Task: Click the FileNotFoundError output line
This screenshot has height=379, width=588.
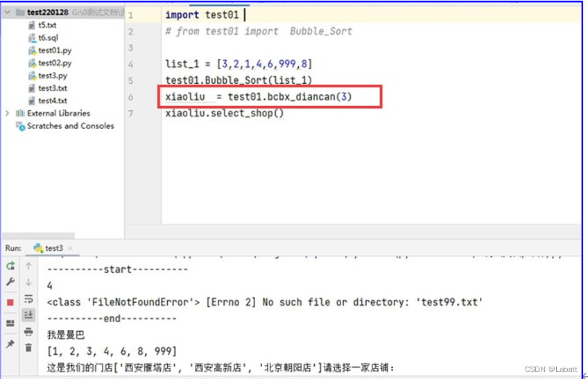Action: pos(265,302)
